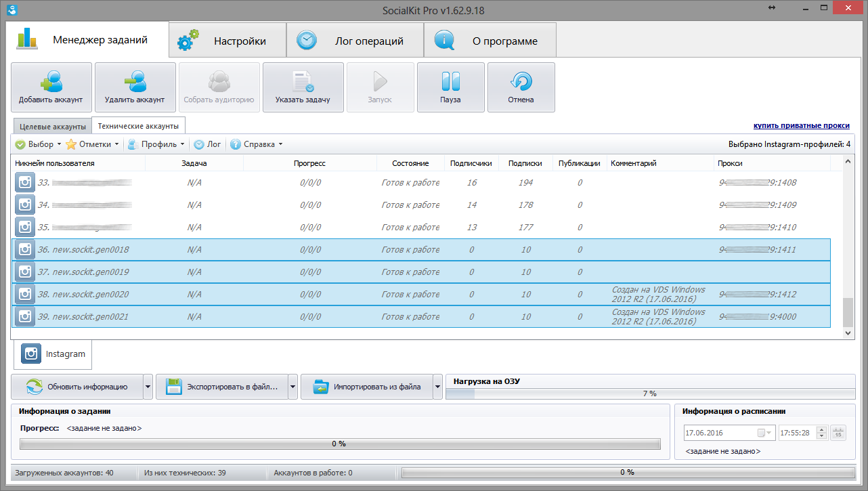The image size is (868, 491).
Task: Click Экспортировать в файл button
Action: click(x=222, y=387)
